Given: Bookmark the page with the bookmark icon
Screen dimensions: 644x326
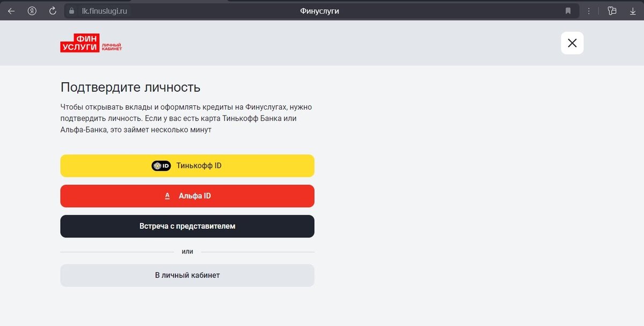Looking at the screenshot, I should (568, 11).
